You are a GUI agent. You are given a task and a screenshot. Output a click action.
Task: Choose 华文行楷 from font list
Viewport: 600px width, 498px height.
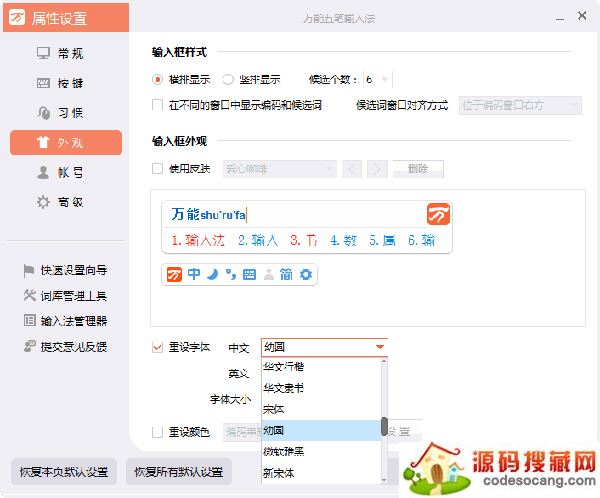[x=321, y=367]
